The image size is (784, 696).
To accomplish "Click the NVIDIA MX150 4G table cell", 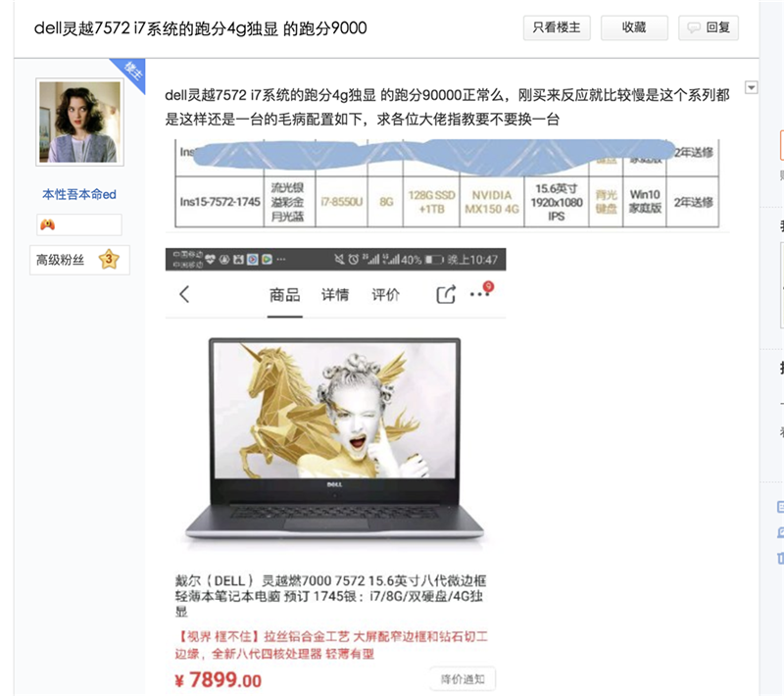I will 492,202.
